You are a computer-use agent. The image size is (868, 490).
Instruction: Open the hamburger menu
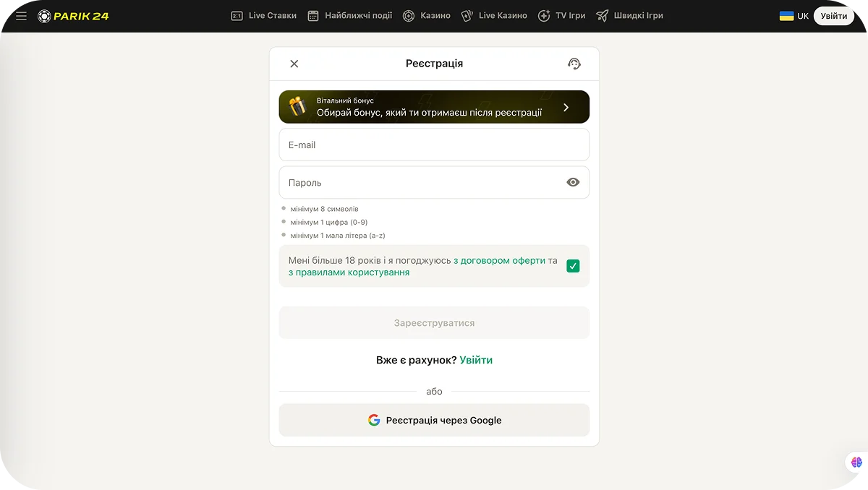21,15
